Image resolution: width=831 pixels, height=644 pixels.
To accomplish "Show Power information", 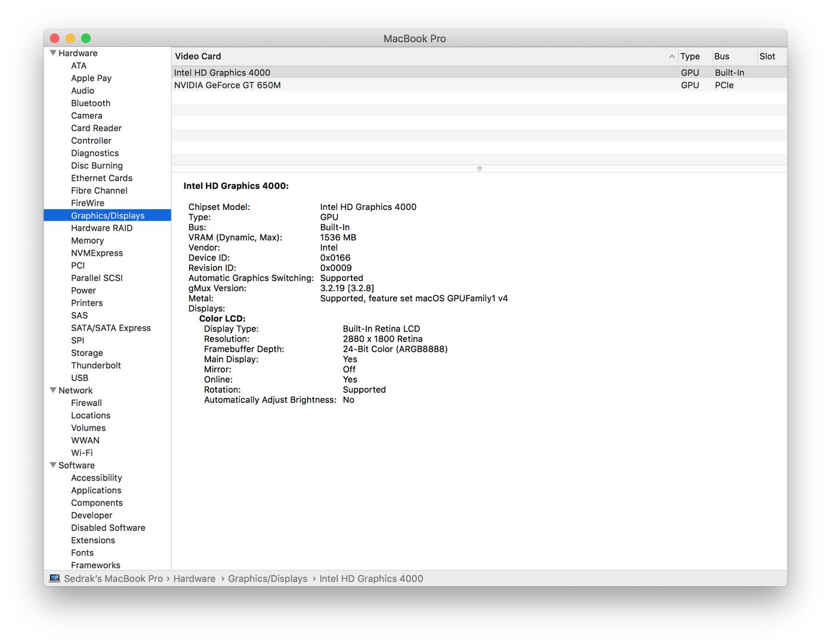I will coord(84,291).
